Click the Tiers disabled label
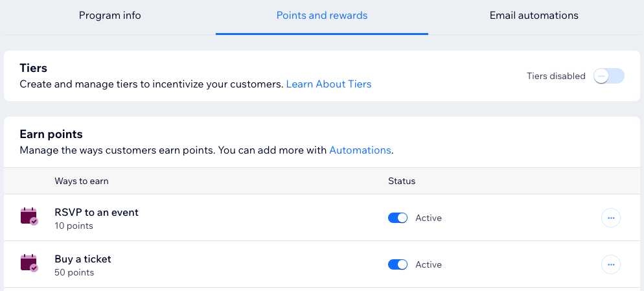Screen dimensions: 644x291 556,76
